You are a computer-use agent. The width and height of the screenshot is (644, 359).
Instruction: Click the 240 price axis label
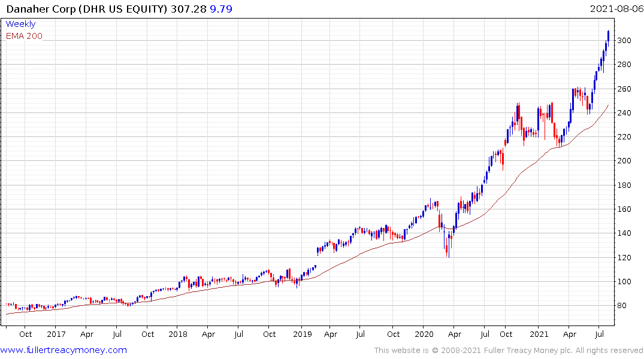(x=624, y=113)
